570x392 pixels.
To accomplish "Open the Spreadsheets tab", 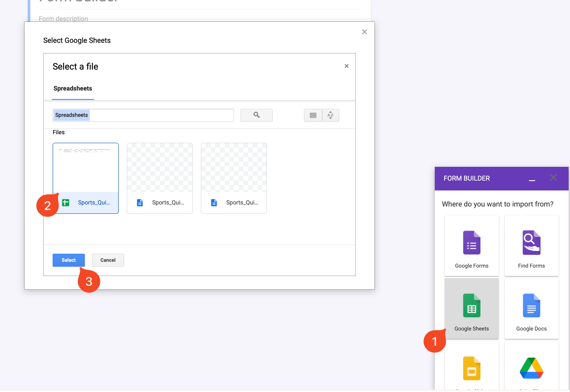I will point(73,89).
